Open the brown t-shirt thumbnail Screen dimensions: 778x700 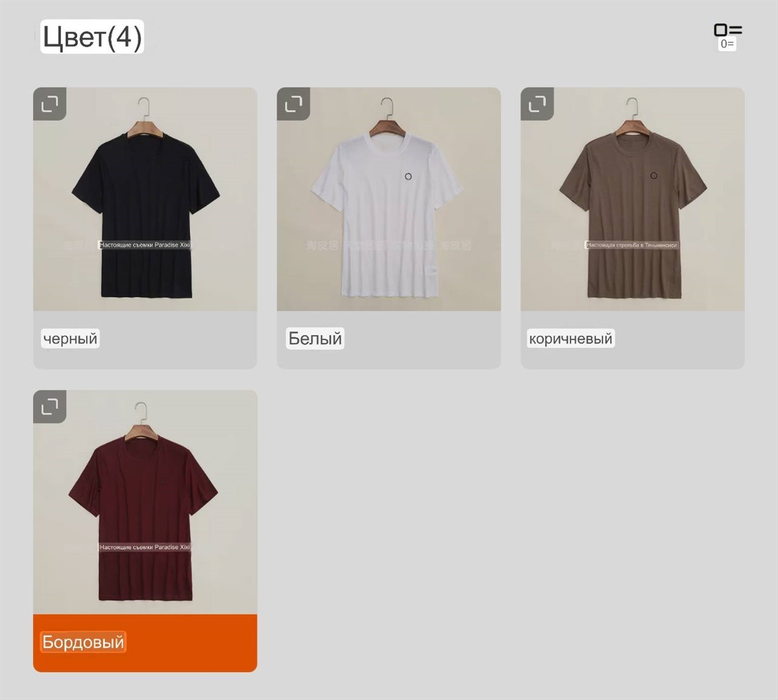coord(633,199)
